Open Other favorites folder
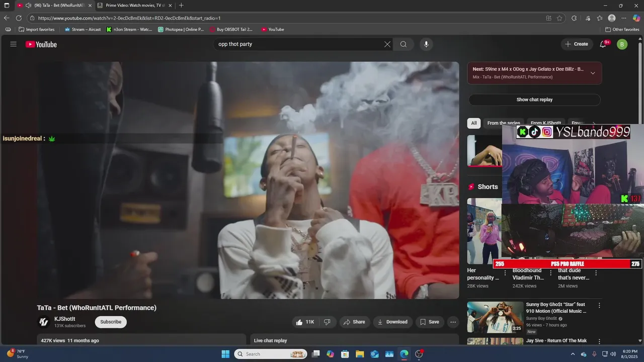The height and width of the screenshot is (362, 644). point(622,30)
